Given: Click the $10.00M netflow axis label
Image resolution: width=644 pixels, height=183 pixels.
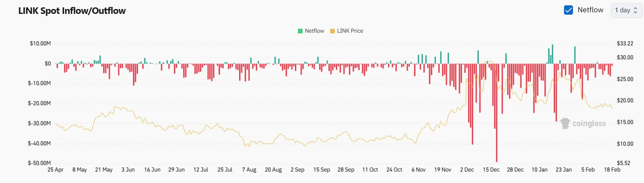Looking at the screenshot, I should 40,43.
